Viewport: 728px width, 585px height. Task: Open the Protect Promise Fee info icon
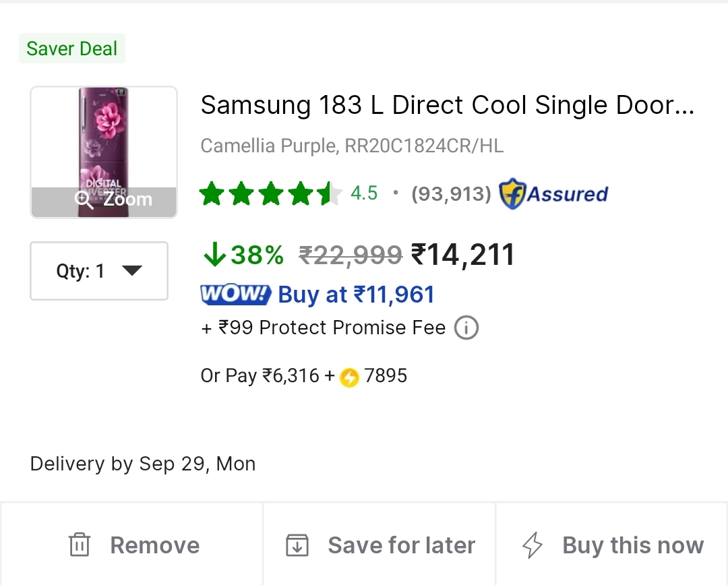coord(466,328)
